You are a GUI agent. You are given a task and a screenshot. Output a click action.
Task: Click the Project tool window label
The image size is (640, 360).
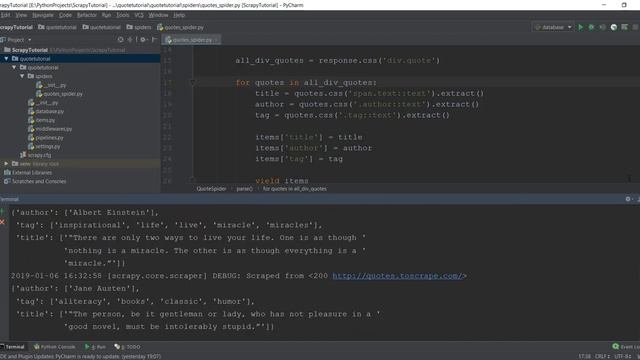[x=16, y=40]
